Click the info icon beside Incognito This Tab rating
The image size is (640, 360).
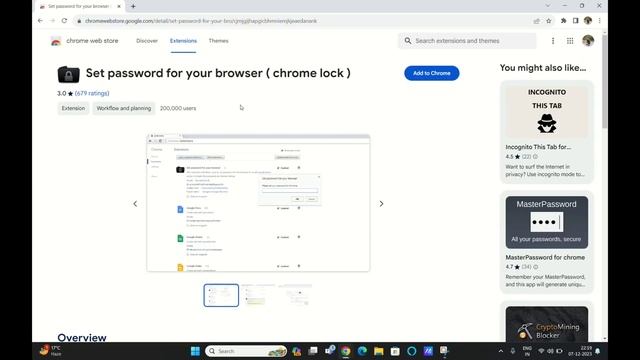point(535,157)
